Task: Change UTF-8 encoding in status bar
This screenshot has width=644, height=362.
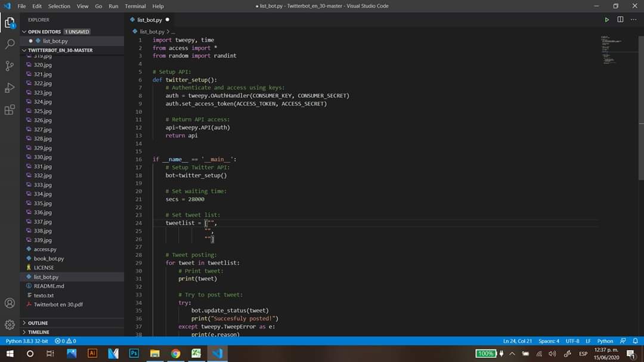Action: click(x=572, y=341)
